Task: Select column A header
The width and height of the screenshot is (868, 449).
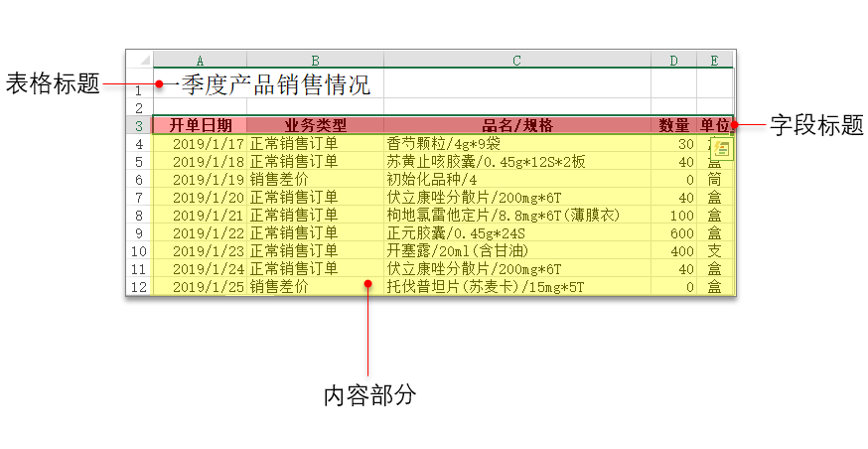Action: click(200, 60)
